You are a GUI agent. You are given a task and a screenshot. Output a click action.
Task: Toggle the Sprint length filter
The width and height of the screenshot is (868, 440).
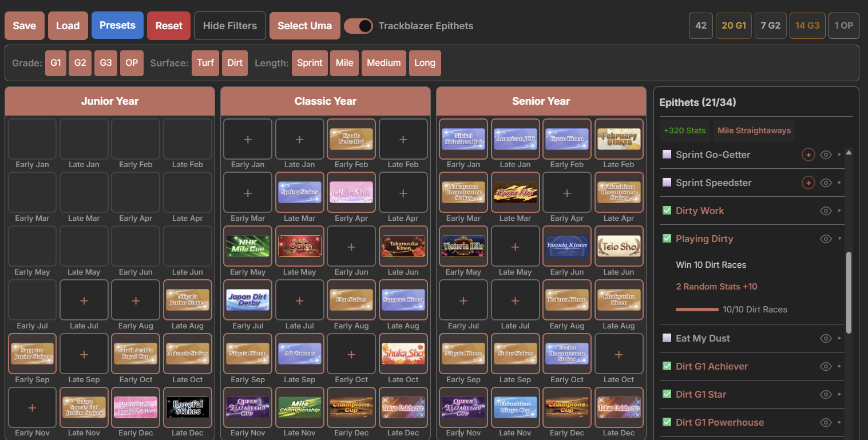click(x=310, y=63)
